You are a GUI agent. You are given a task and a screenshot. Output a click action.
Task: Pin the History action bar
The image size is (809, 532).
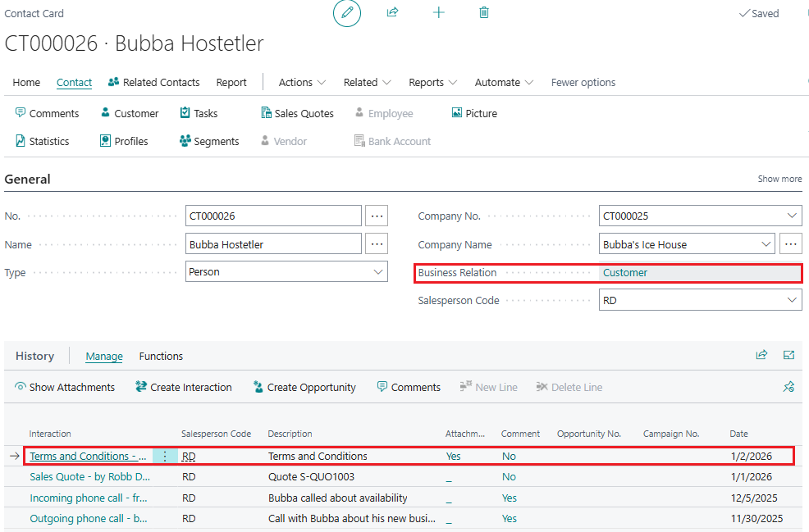[788, 387]
